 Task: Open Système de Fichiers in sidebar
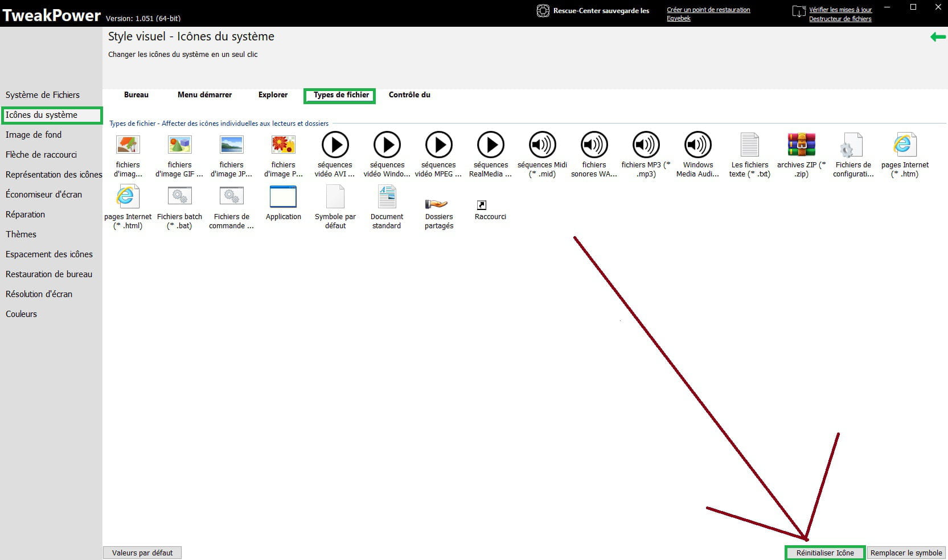point(43,95)
